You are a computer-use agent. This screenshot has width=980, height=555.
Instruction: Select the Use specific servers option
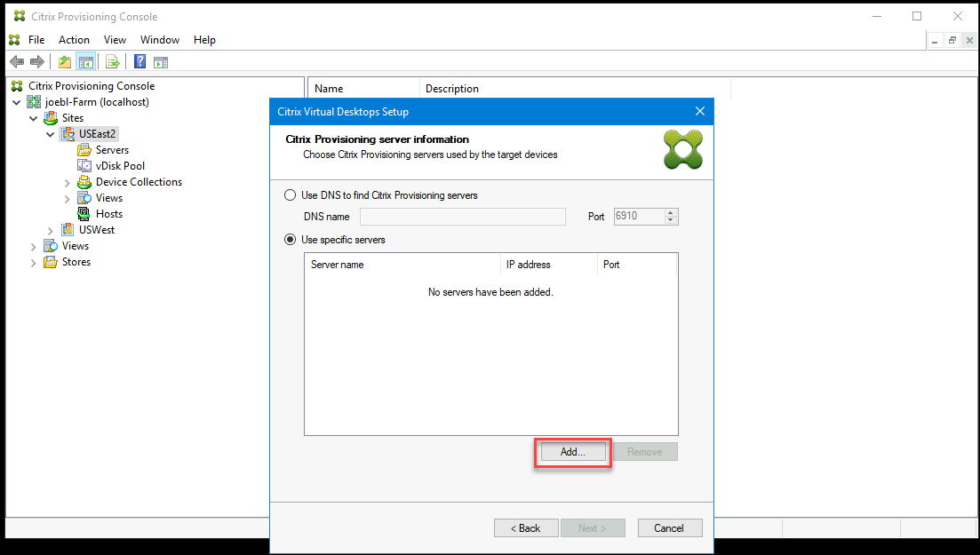pyautogui.click(x=290, y=239)
